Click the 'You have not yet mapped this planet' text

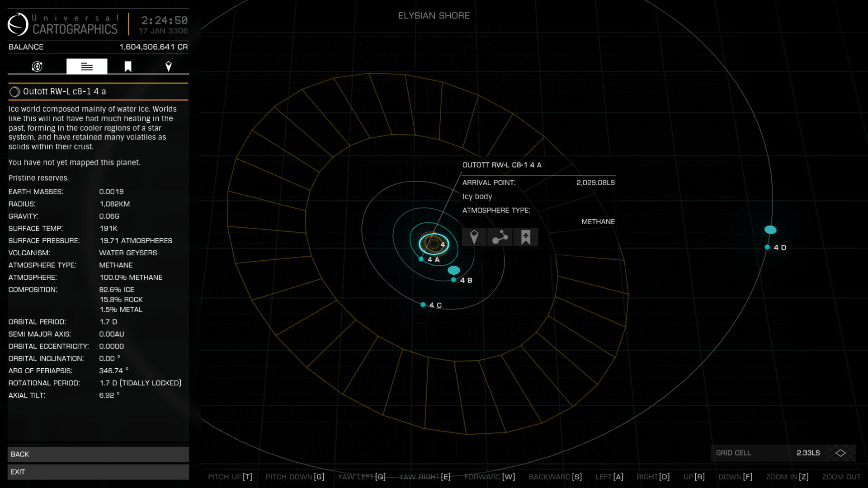click(74, 163)
